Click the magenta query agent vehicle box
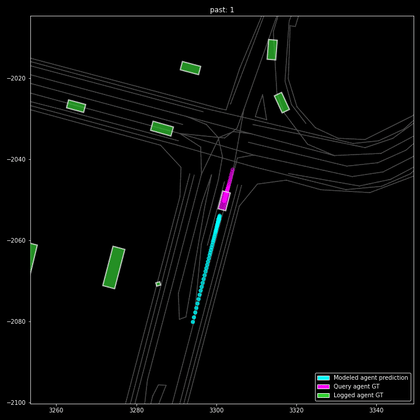The width and height of the screenshot is (420, 420). (224, 201)
